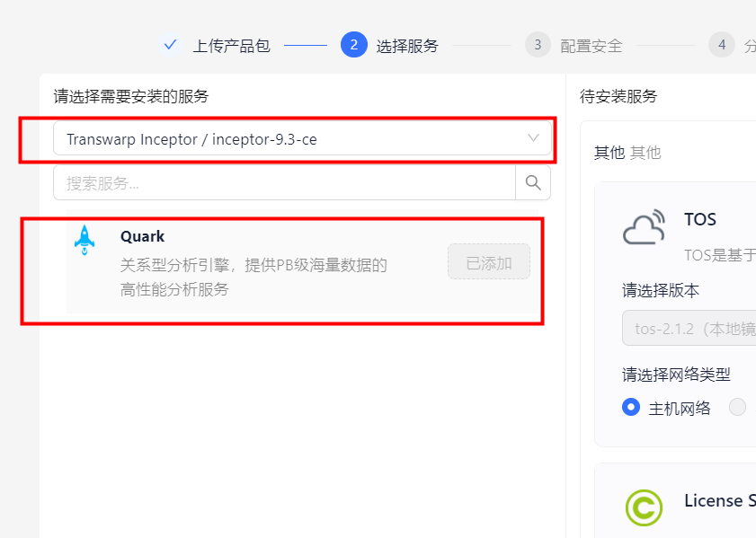Click the gray step 3 circle
Image resolution: width=756 pixels, height=538 pixels.
coord(538,45)
